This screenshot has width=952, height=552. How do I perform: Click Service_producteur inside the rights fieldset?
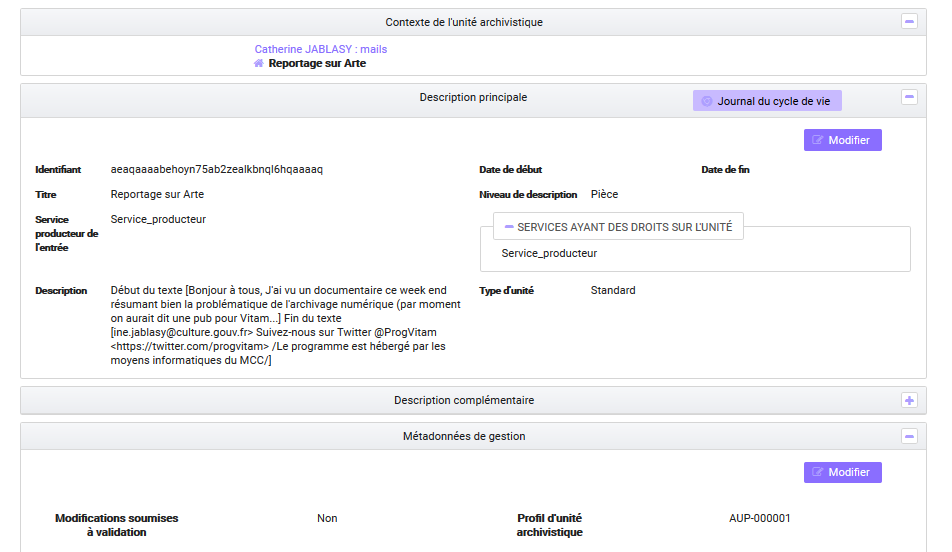(x=549, y=253)
